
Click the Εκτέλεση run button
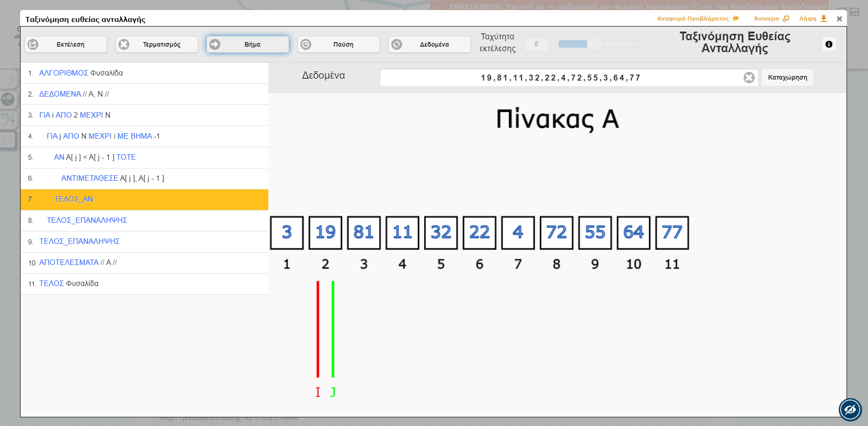tap(66, 44)
